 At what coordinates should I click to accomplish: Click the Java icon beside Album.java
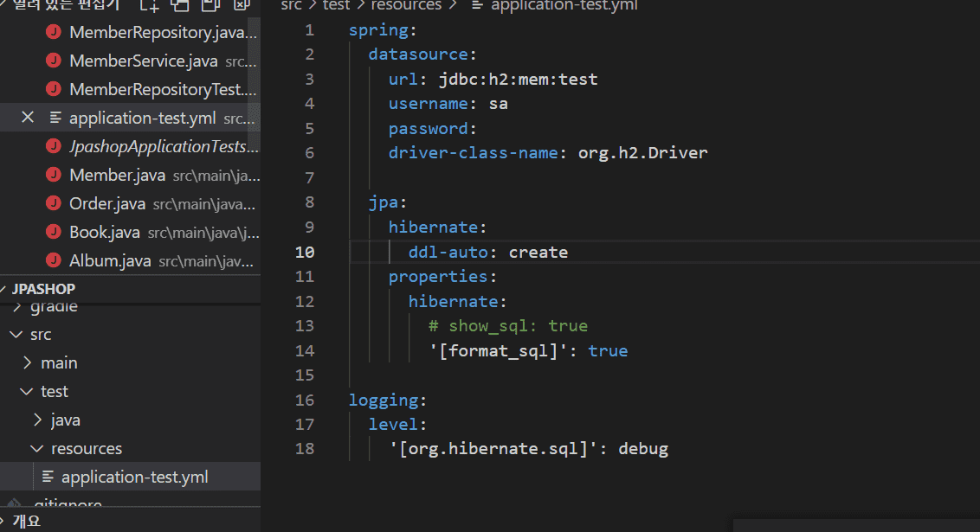pos(54,260)
